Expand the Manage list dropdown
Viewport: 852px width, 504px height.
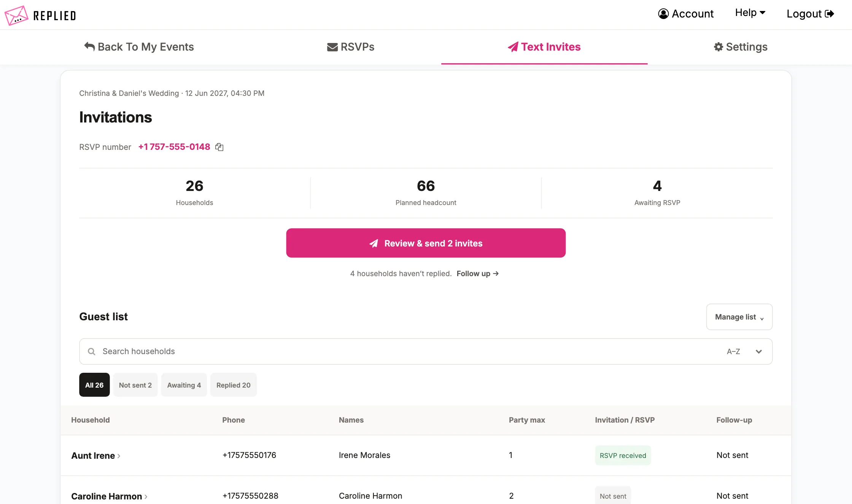[739, 317]
